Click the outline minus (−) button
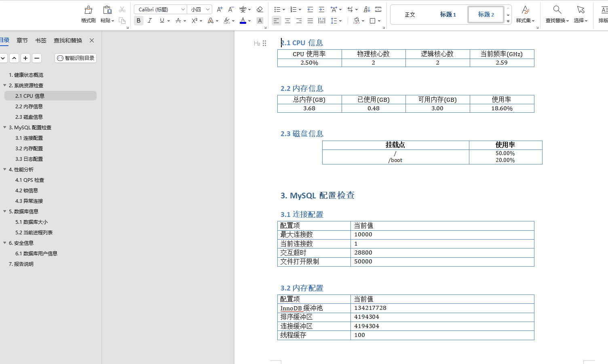The width and height of the screenshot is (608, 364). click(37, 58)
